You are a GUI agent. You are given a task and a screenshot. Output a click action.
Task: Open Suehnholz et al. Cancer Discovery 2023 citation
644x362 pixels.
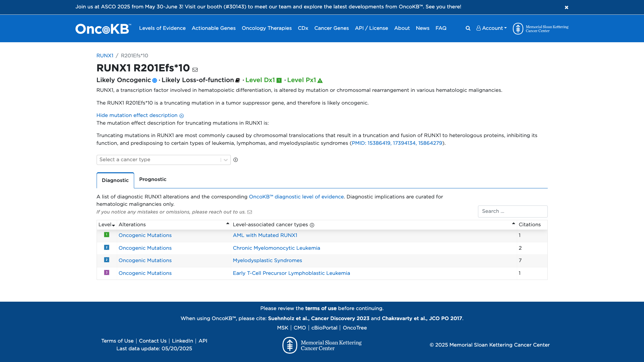319,319
